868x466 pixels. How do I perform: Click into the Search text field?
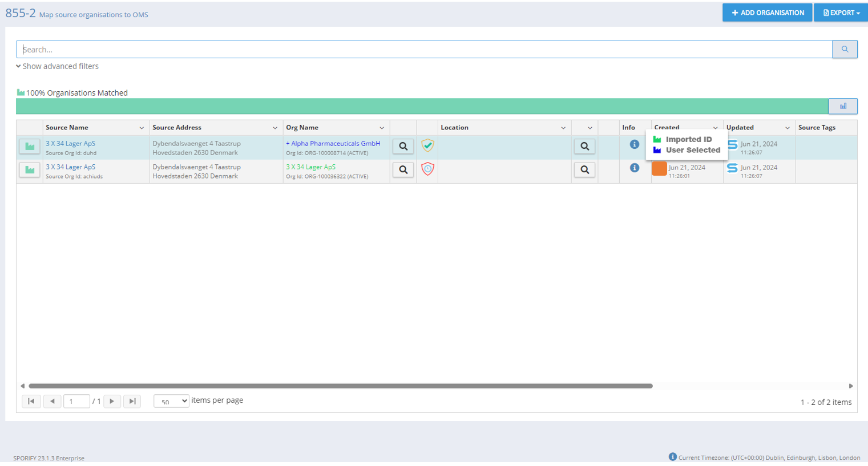423,50
